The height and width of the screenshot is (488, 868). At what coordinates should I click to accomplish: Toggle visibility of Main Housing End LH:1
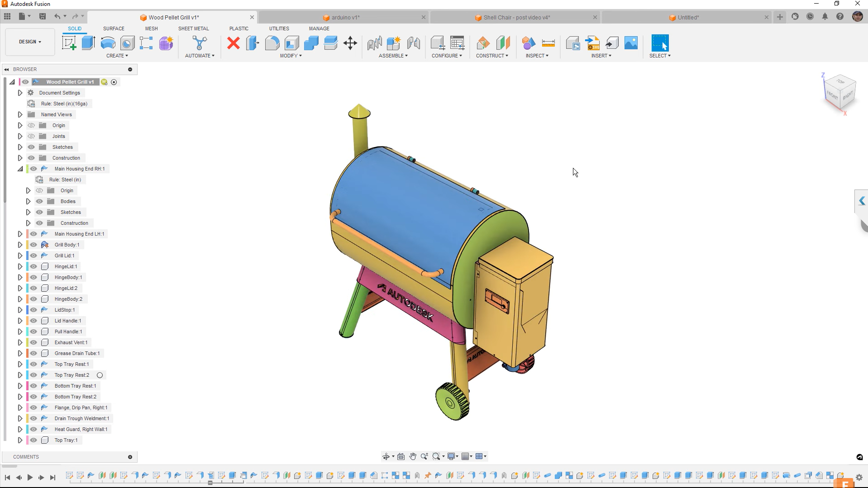pos(33,234)
